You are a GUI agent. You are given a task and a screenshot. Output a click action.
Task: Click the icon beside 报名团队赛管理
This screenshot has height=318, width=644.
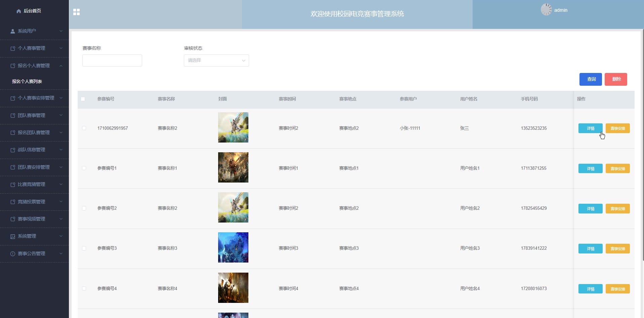click(x=13, y=133)
